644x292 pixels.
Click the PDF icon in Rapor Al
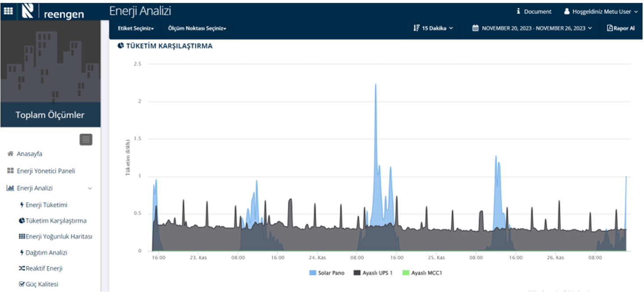point(610,28)
